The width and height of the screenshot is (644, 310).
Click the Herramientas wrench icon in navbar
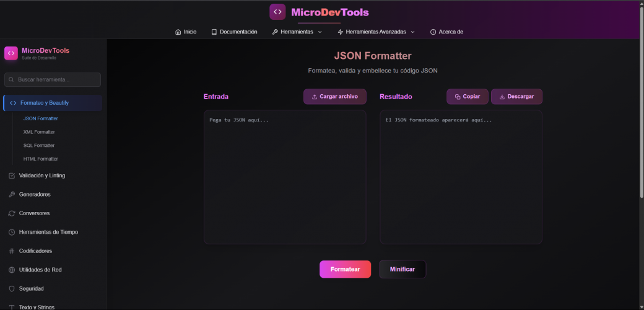click(275, 32)
